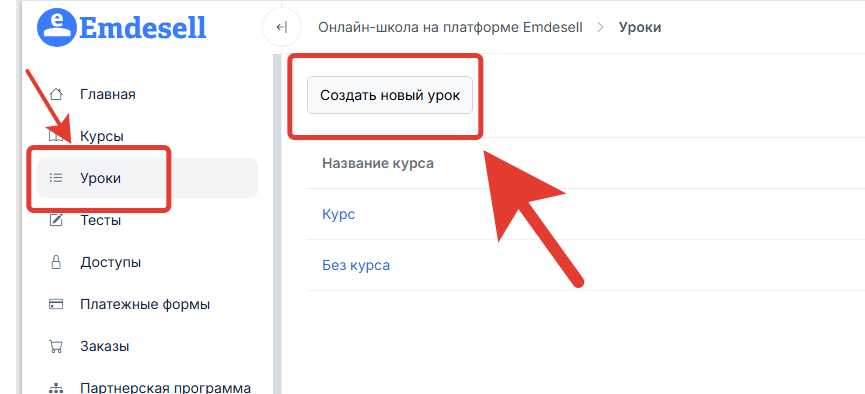Click the card icon beside Платежные формы
This screenshot has width=865, height=394.
(x=56, y=304)
